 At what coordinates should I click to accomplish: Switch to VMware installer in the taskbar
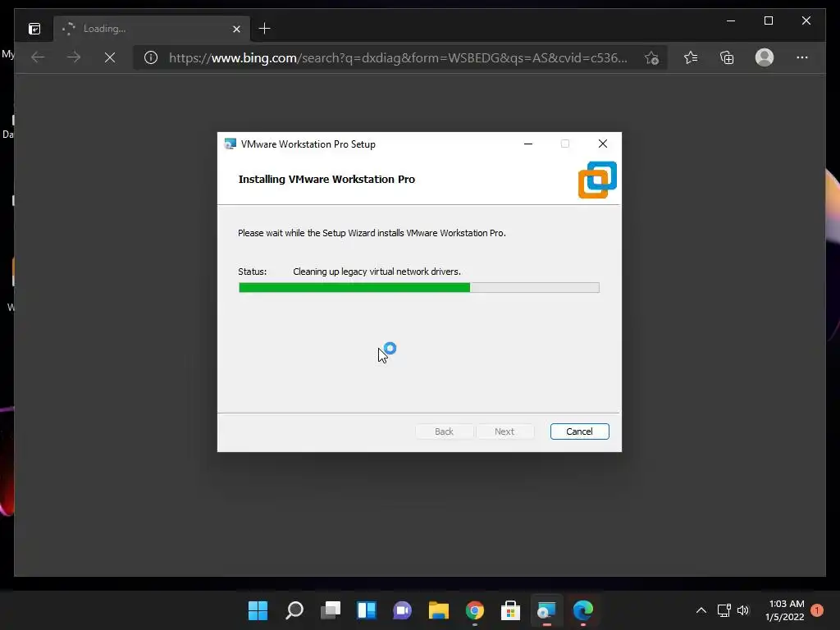coord(547,610)
